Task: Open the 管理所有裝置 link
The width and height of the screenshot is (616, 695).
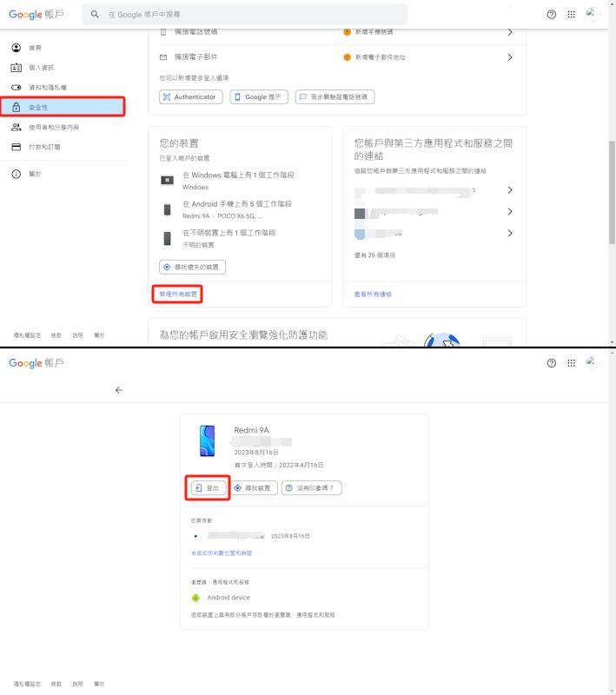Action: coord(178,294)
